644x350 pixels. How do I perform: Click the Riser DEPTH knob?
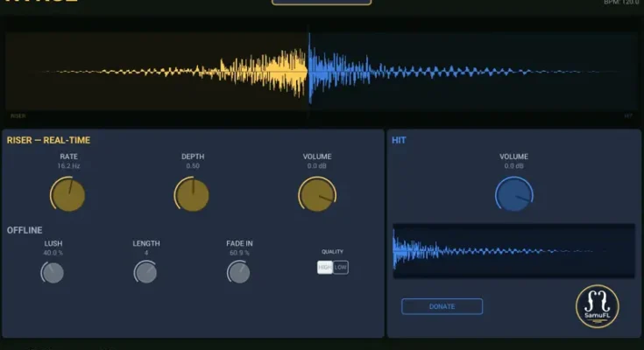[x=191, y=194]
